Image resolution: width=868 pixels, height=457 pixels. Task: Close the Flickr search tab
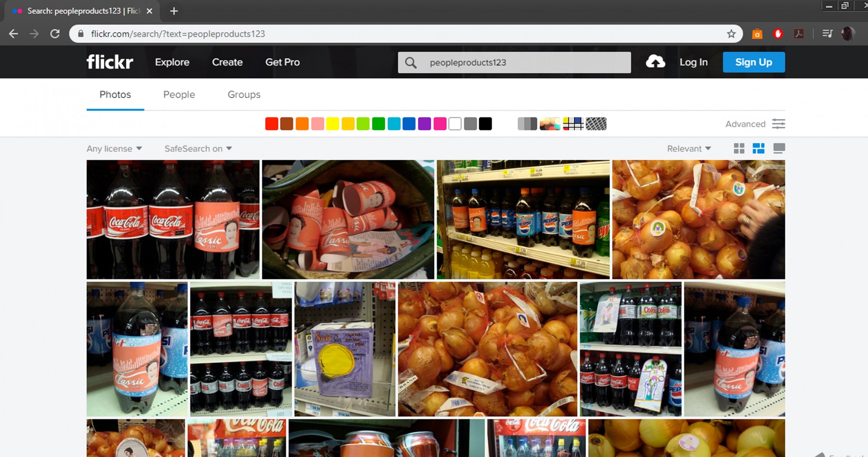[x=149, y=11]
